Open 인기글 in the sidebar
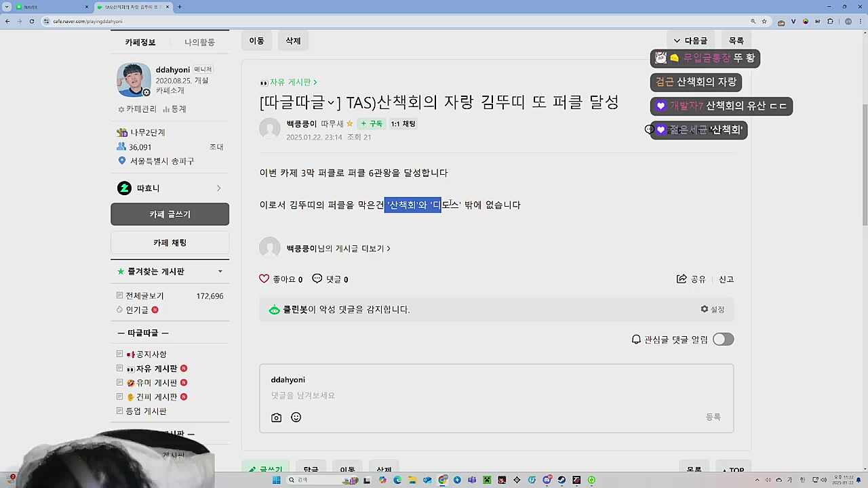The width and height of the screenshot is (868, 488). tap(137, 310)
